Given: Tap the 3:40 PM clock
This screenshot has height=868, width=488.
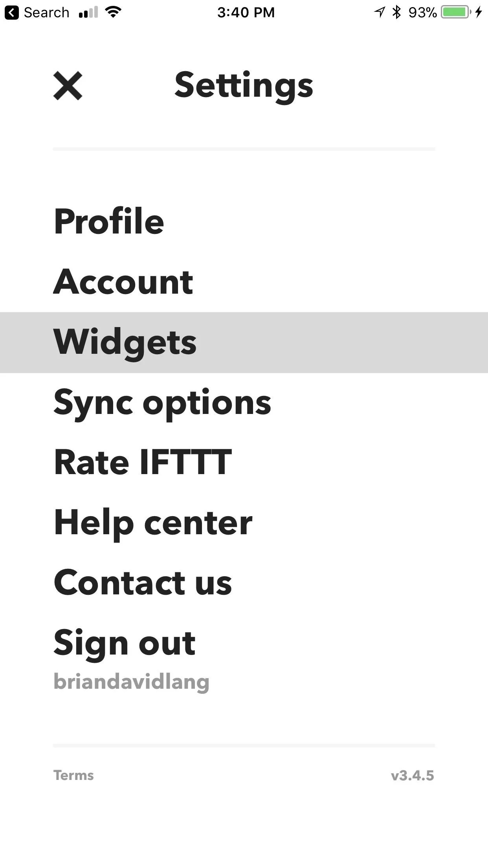Looking at the screenshot, I should pyautogui.click(x=246, y=12).
